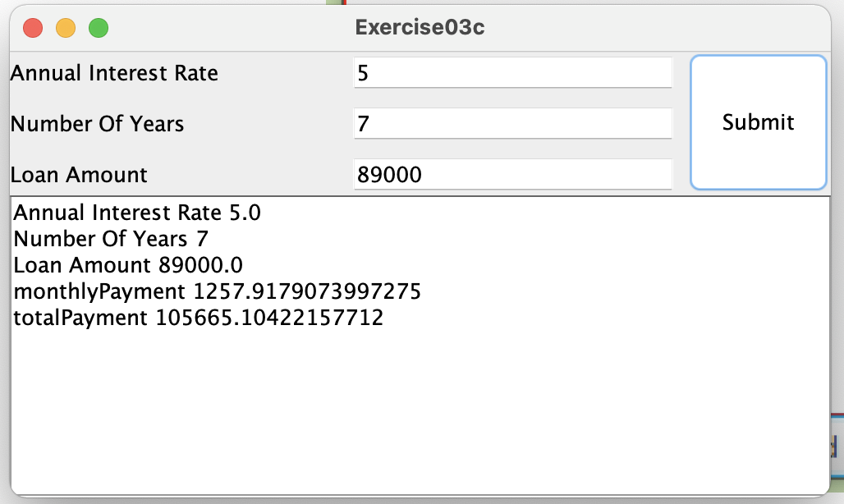Select the monthlyPayment result line
844x504 pixels.
[215, 291]
